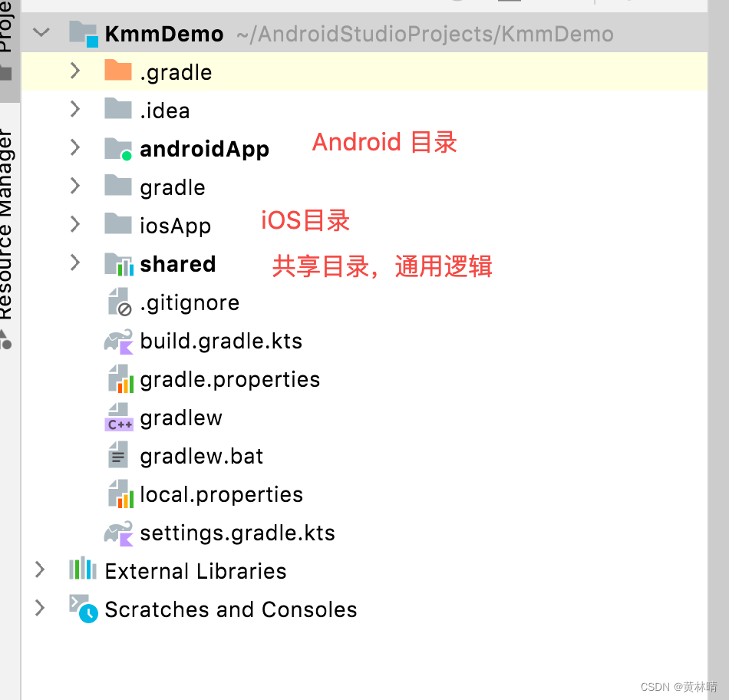The height and width of the screenshot is (700, 729).
Task: Select the shared module name
Action: [178, 264]
